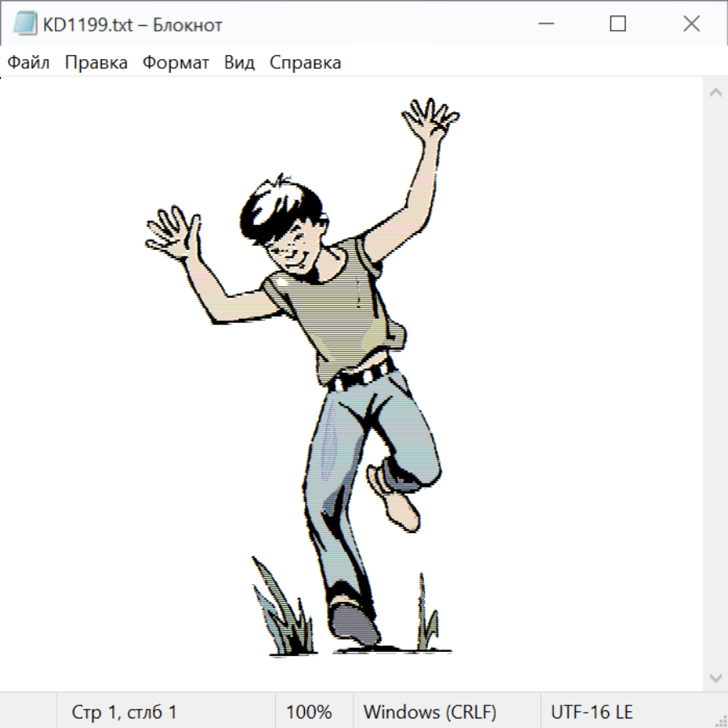Click the Notepad icon in the title bar
The height and width of the screenshot is (728, 728).
25,24
